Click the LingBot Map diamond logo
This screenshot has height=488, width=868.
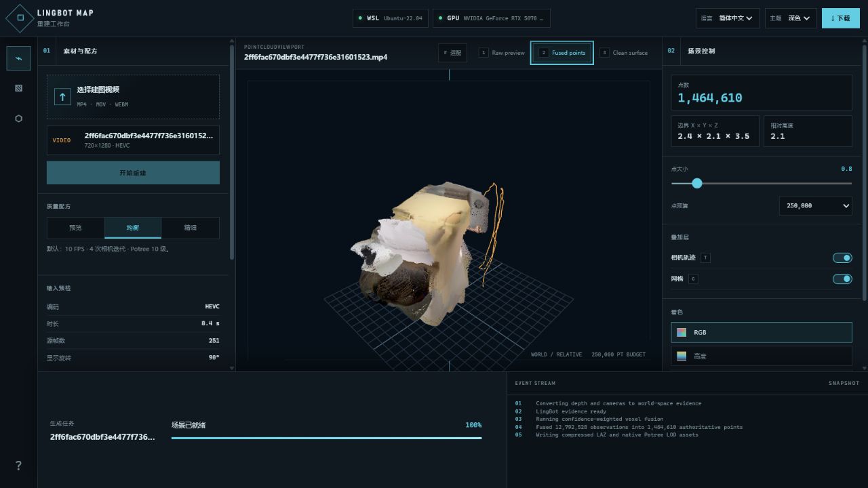(20, 18)
